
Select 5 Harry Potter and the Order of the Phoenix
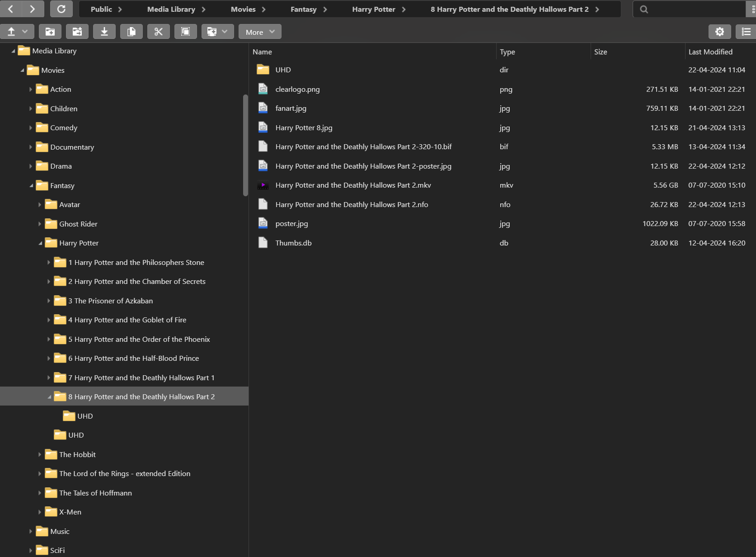139,339
